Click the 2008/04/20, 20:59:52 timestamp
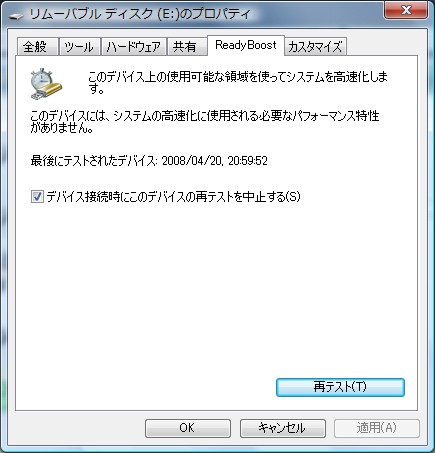The image size is (435, 453). pos(215,161)
